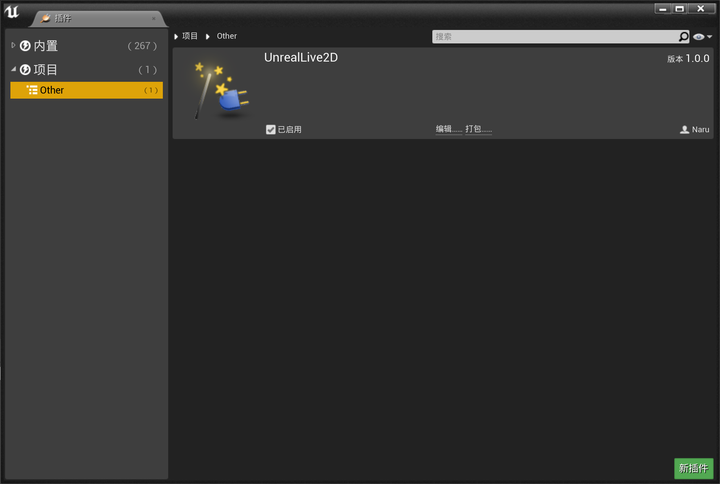Collapse the 项目 tree category

point(13,69)
